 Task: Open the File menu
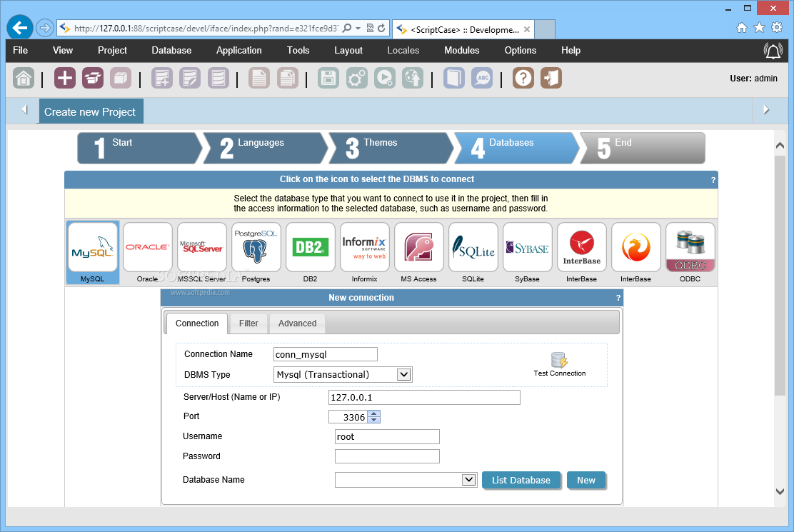coord(20,50)
